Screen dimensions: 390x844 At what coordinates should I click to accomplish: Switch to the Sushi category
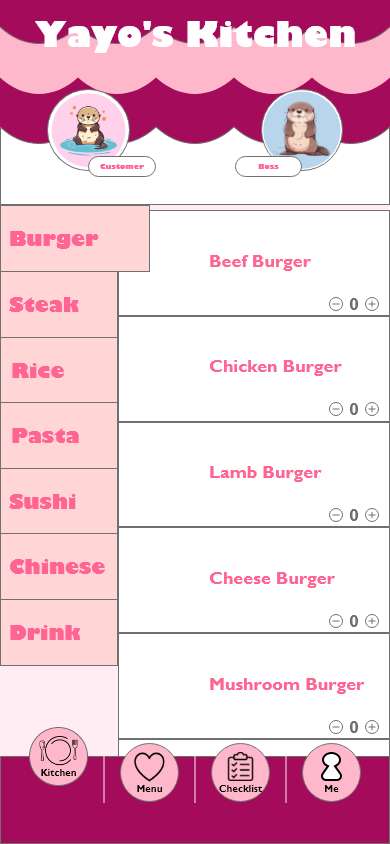coord(59,501)
